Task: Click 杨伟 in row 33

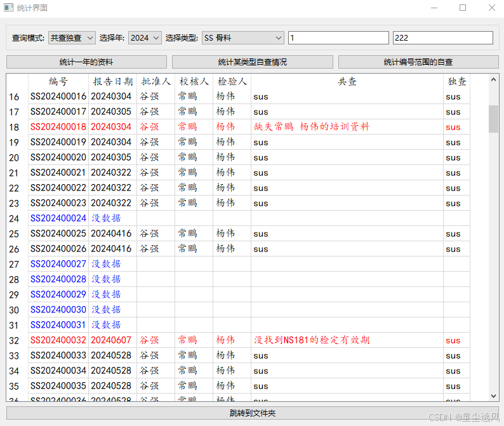Action: (x=232, y=356)
